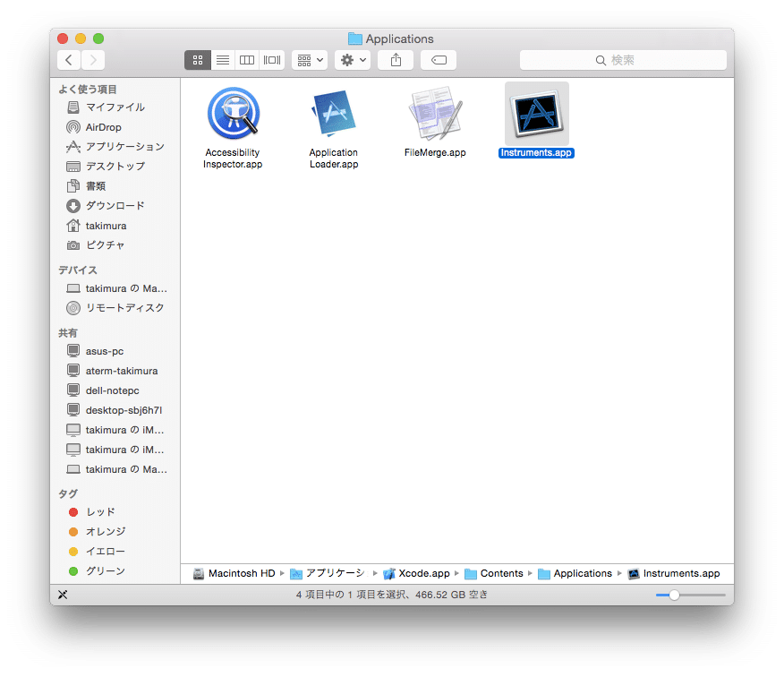
Task: Click the tools icon in the status bar
Action: pyautogui.click(x=63, y=595)
